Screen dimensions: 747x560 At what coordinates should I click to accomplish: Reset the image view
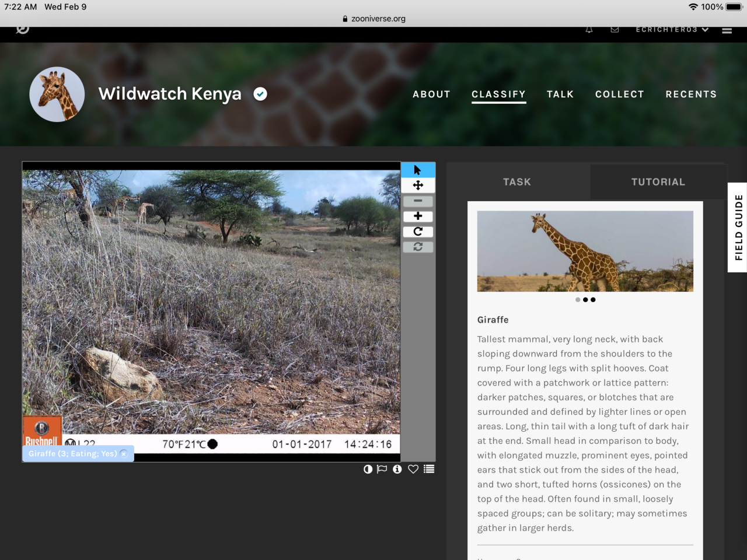coord(418,247)
